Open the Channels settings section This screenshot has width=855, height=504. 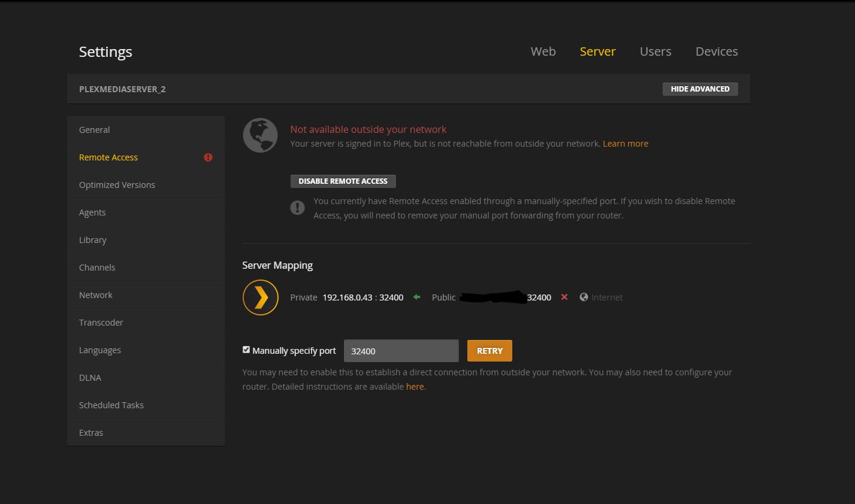146,268
